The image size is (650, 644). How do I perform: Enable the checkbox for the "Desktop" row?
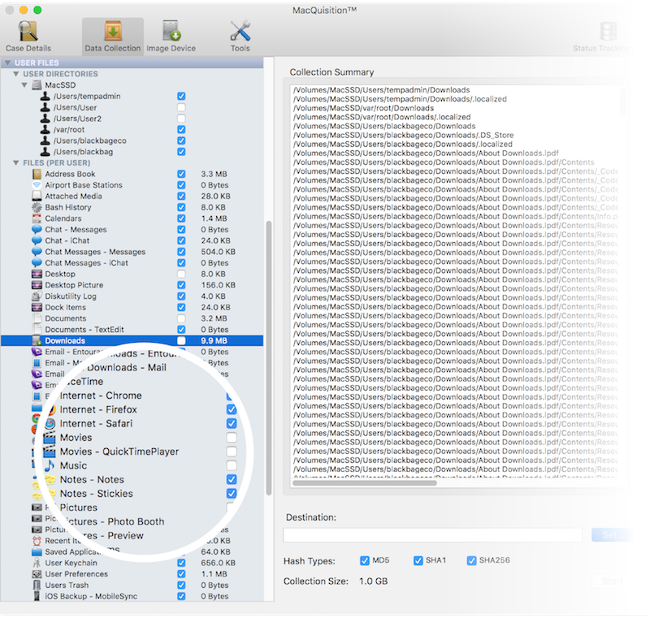[x=181, y=274]
